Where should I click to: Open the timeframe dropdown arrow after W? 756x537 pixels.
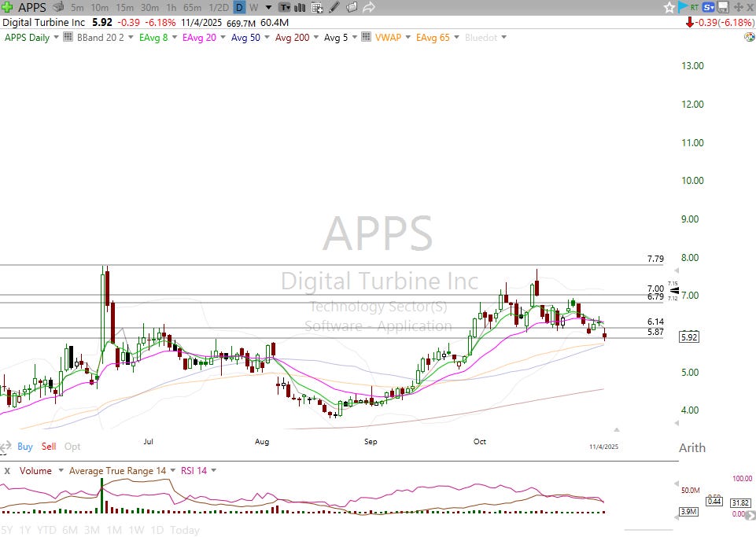[268, 8]
